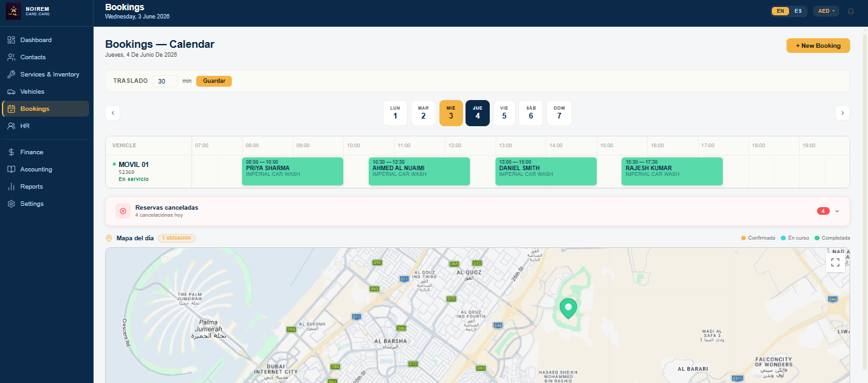Open notifications bell icon

(850, 11)
